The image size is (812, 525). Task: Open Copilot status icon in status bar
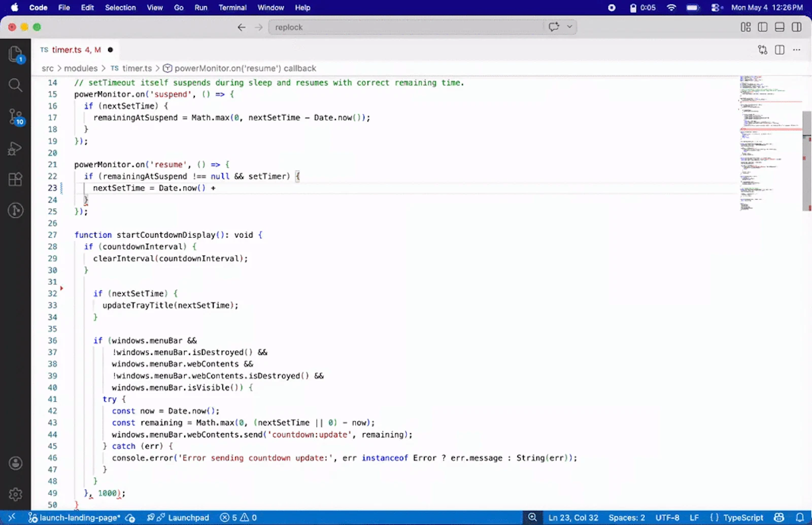pyautogui.click(x=780, y=518)
